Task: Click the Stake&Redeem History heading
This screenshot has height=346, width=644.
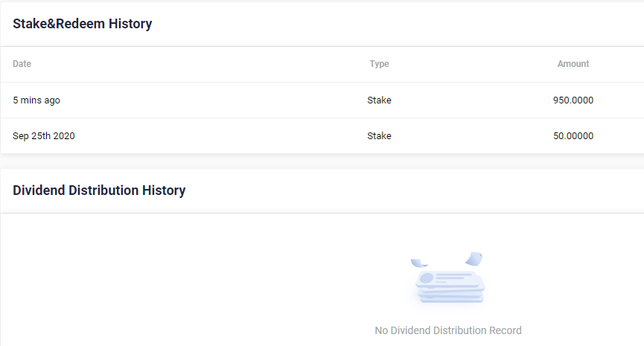Action: [x=82, y=24]
